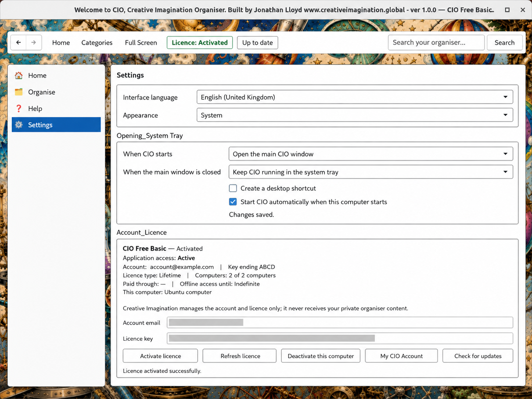
Task: Click Activate licence button
Action: click(161, 356)
